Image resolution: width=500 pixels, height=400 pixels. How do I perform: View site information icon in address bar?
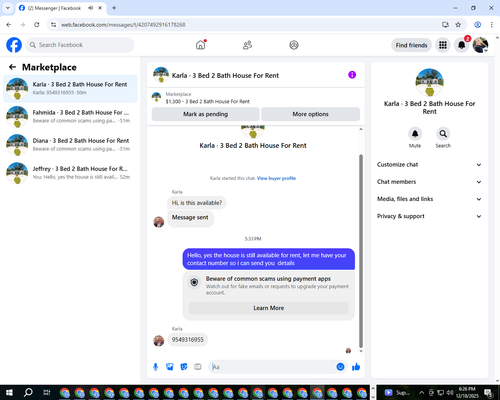[x=53, y=25]
